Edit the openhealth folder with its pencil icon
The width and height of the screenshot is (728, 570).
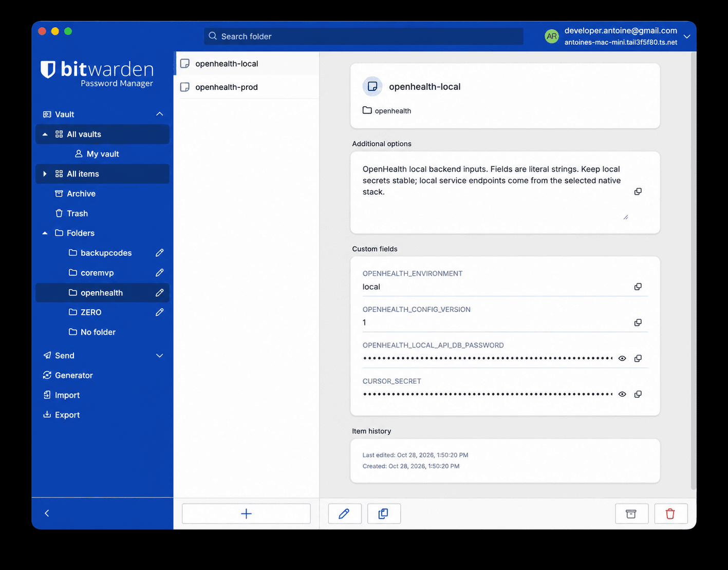pos(160,293)
